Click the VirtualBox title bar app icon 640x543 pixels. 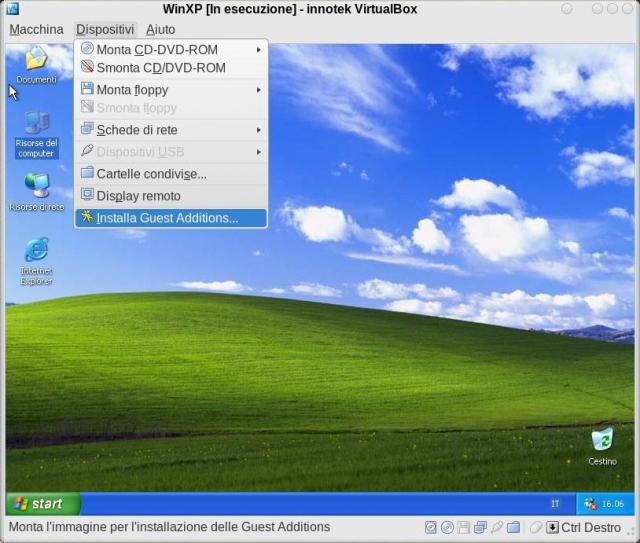13,8
